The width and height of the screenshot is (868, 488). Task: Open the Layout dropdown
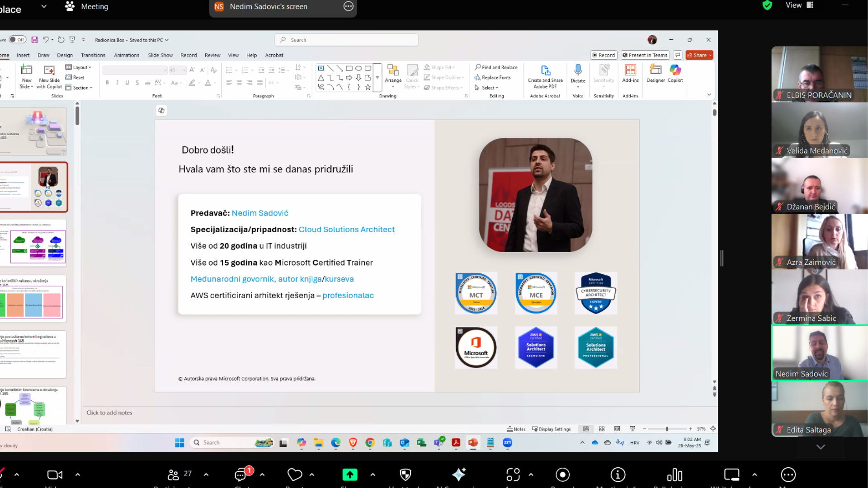(x=78, y=67)
